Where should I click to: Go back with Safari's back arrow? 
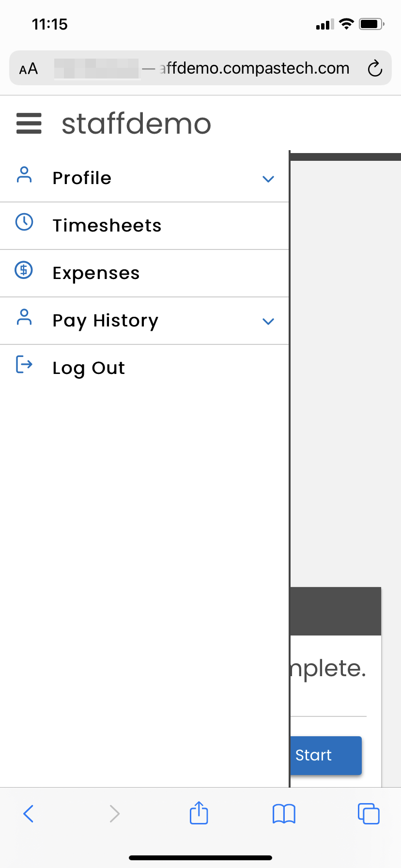(x=29, y=814)
